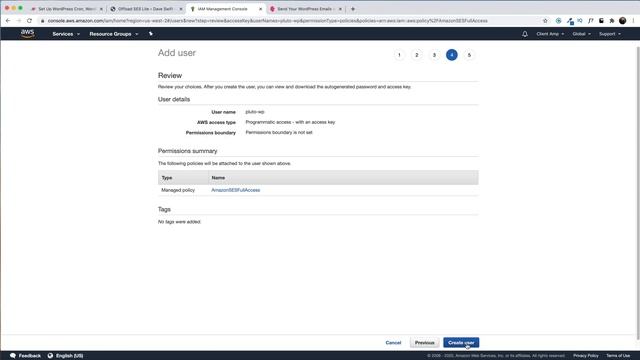Click 'No tags were added' text
640x360 pixels.
pos(179,222)
